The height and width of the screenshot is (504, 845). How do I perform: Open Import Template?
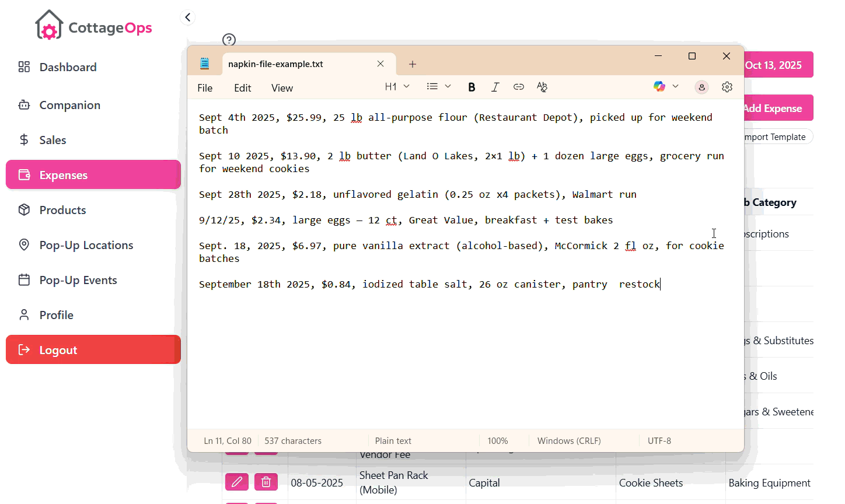[778, 136]
